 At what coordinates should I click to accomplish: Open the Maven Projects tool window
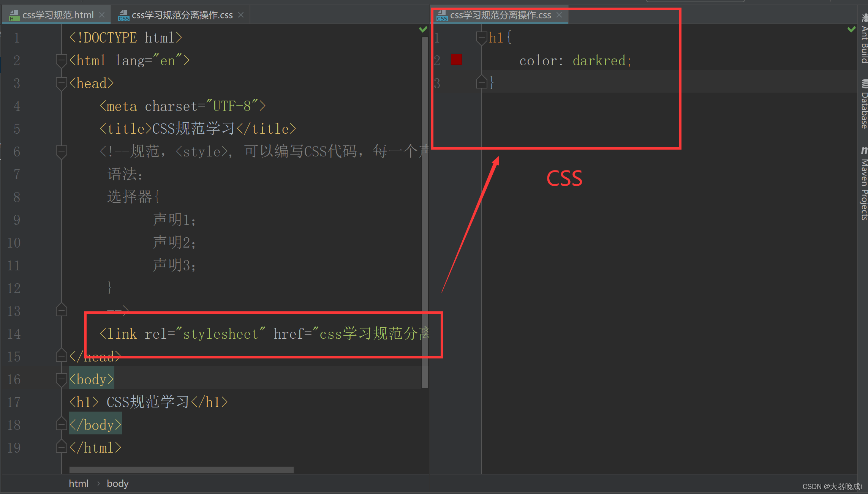864,183
